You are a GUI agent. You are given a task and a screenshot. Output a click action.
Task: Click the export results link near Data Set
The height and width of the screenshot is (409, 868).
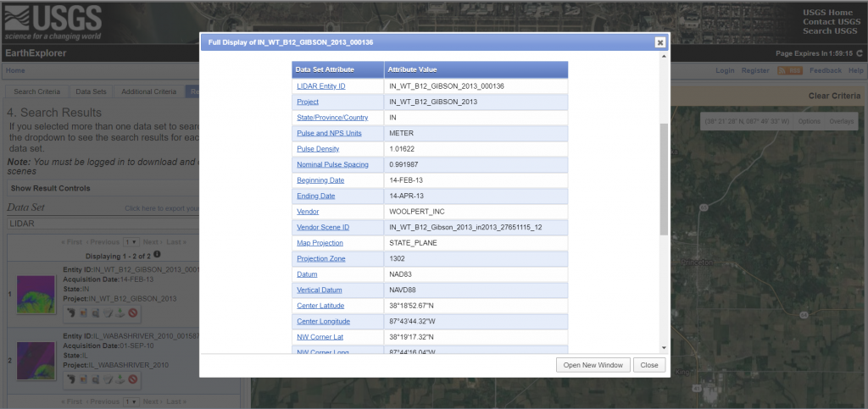pos(162,208)
